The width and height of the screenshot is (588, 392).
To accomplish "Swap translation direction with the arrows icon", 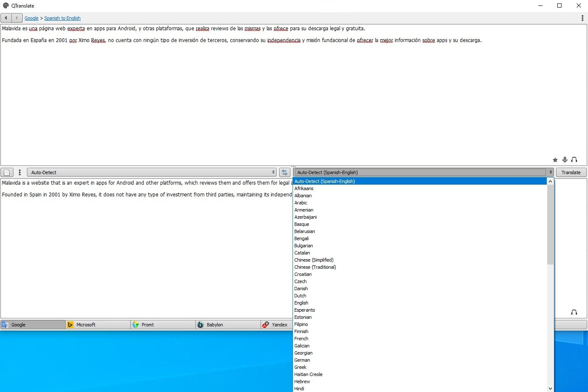I will 285,172.
